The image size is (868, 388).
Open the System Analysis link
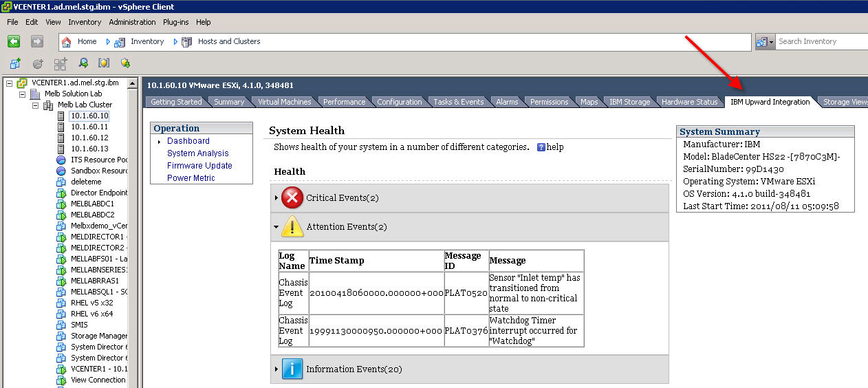tap(197, 153)
